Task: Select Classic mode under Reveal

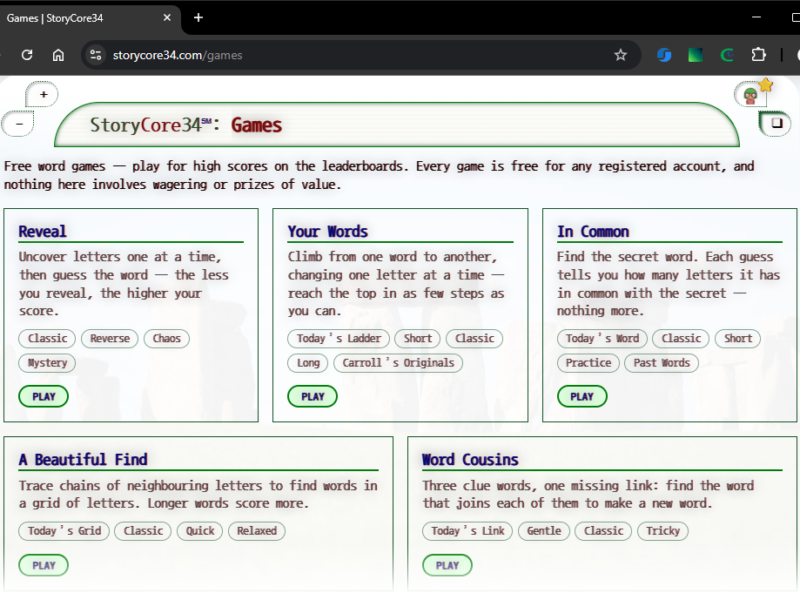Action: (x=47, y=338)
